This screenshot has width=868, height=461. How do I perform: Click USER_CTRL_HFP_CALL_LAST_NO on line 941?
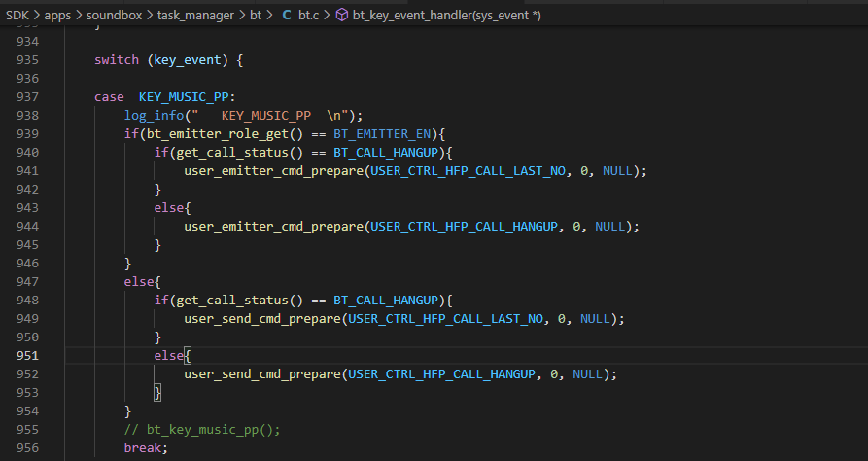[x=468, y=170]
